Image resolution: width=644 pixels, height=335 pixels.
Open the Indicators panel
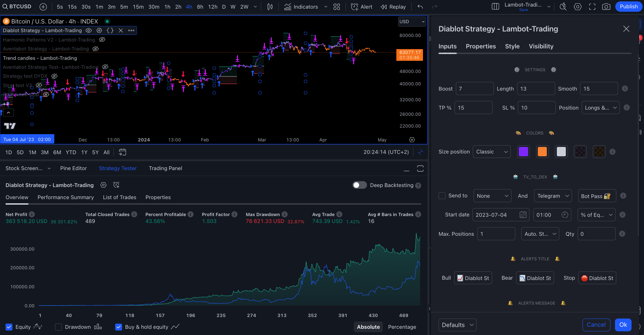(301, 7)
